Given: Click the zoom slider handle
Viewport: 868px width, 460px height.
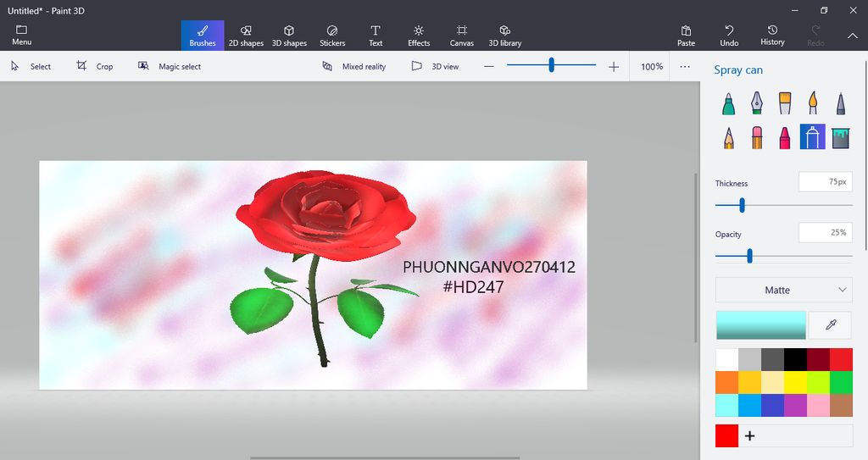Looking at the screenshot, I should click(551, 65).
